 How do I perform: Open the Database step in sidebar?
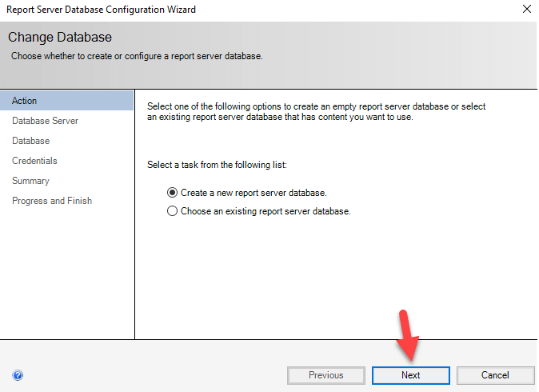(30, 141)
